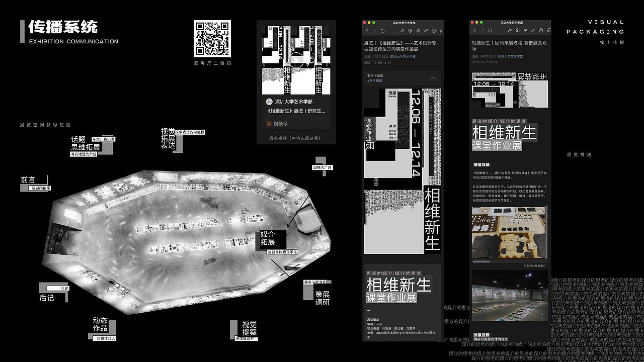
Task: Click the share arrow icon in 展览《相维新生》window
Action: (x=402, y=31)
